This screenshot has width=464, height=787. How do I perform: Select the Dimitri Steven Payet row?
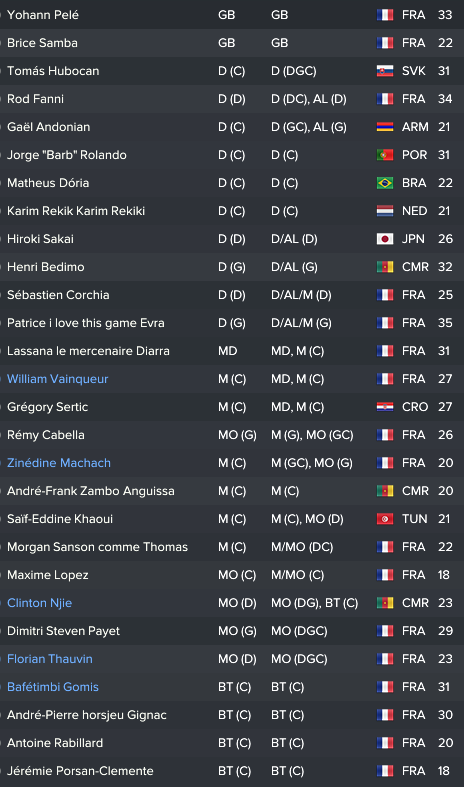tap(232, 631)
